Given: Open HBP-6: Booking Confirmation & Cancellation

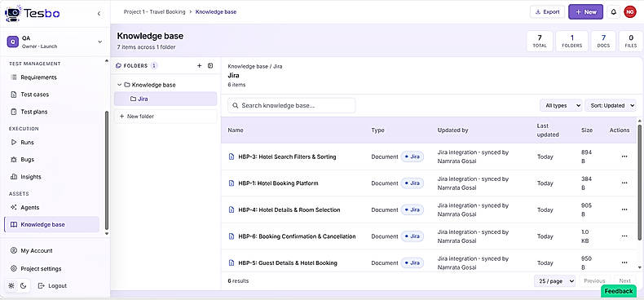Looking at the screenshot, I should [x=297, y=236].
